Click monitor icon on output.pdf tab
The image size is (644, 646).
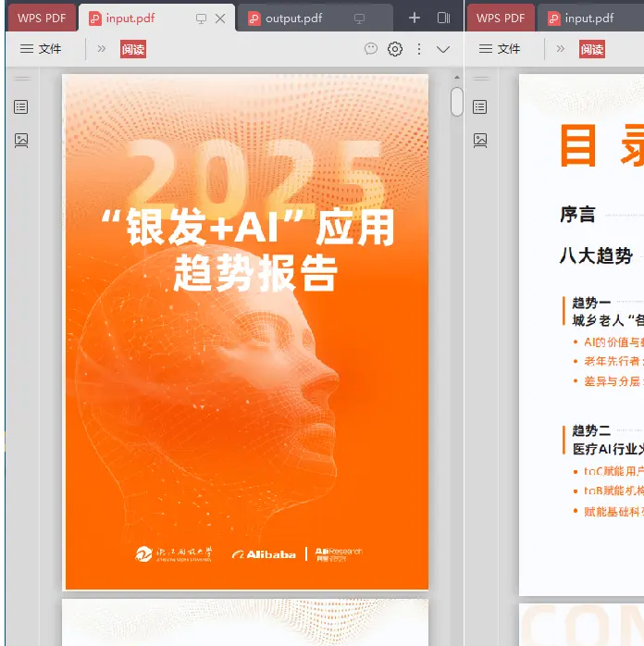click(359, 19)
